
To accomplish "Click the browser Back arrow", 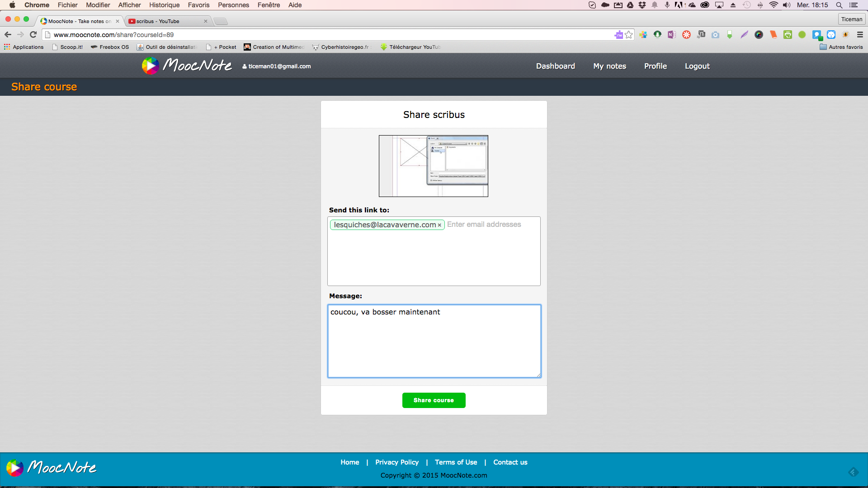I will 8,35.
